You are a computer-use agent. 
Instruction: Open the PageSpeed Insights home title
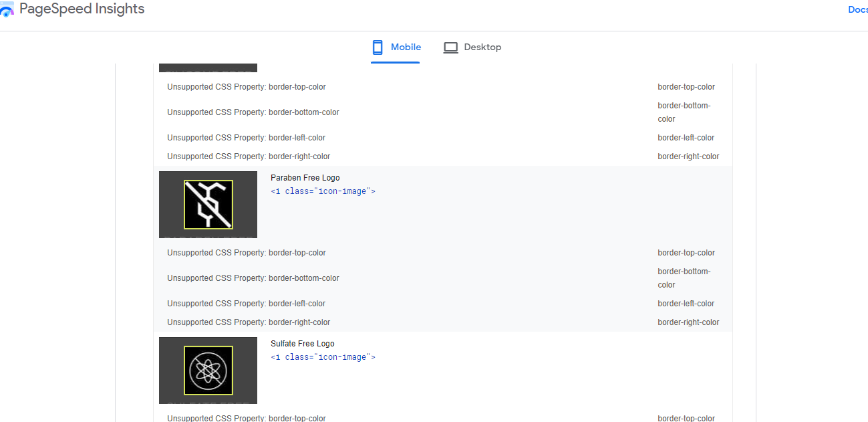[82, 9]
